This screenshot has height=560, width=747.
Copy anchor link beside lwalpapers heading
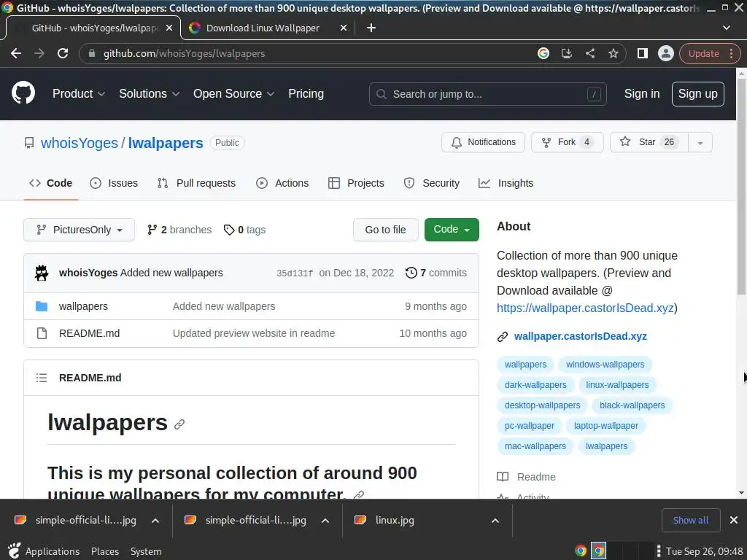[179, 424]
